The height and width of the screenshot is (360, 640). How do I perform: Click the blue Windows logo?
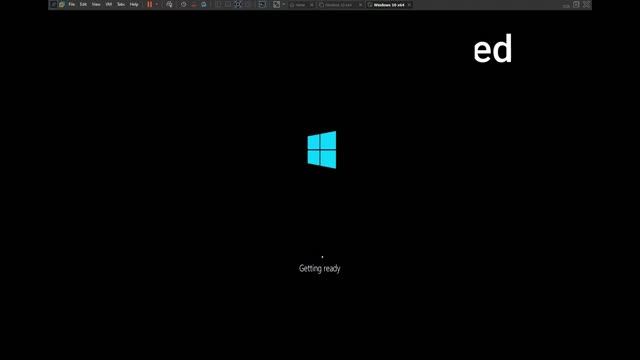pyautogui.click(x=322, y=150)
